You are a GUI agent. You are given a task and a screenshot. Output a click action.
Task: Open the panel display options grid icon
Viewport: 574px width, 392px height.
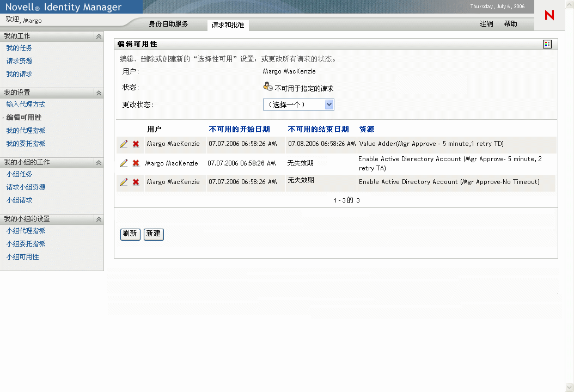(547, 44)
